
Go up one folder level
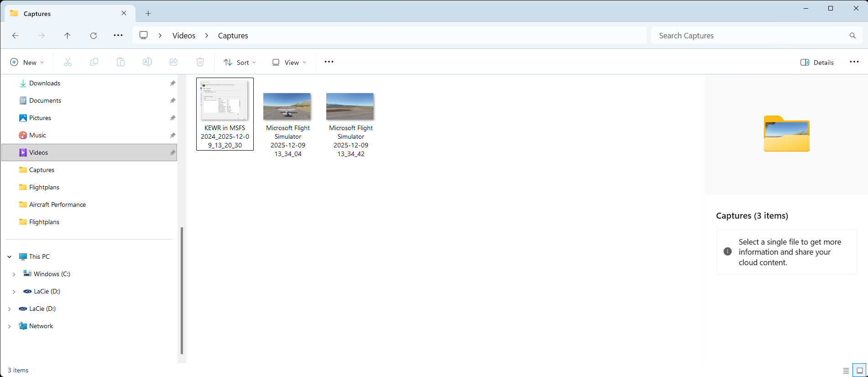[x=68, y=36]
